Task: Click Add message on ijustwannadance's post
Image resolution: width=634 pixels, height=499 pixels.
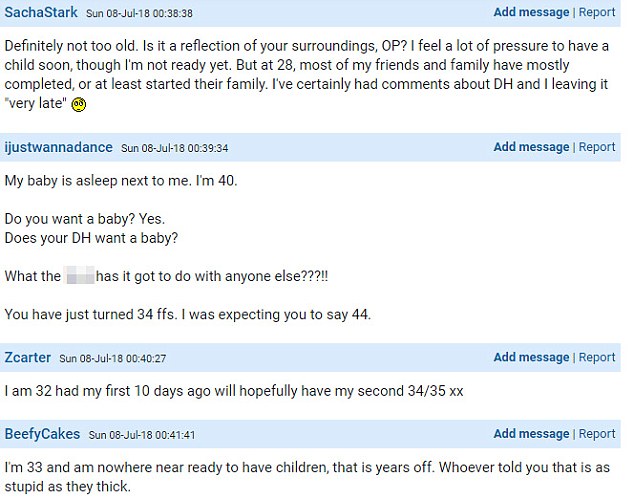Action: 531,147
